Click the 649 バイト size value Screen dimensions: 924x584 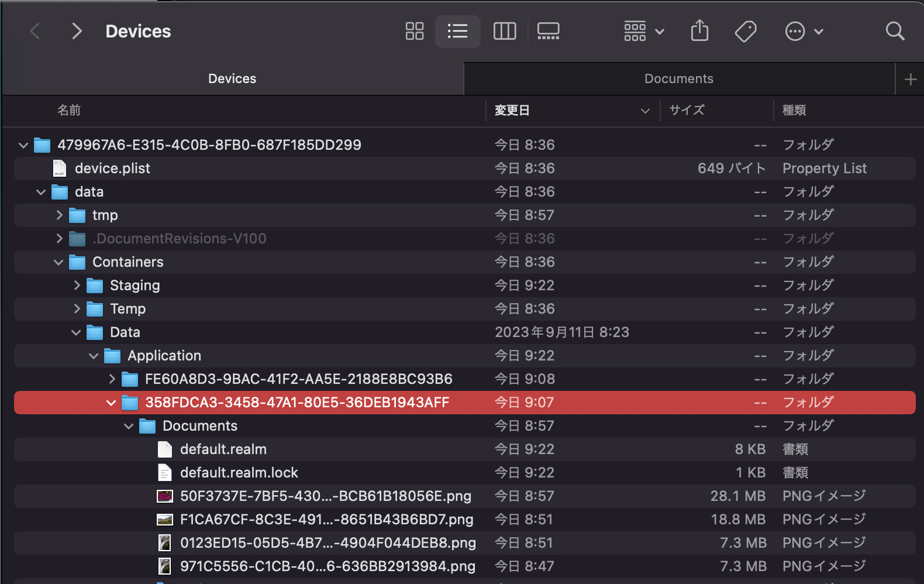coord(732,169)
